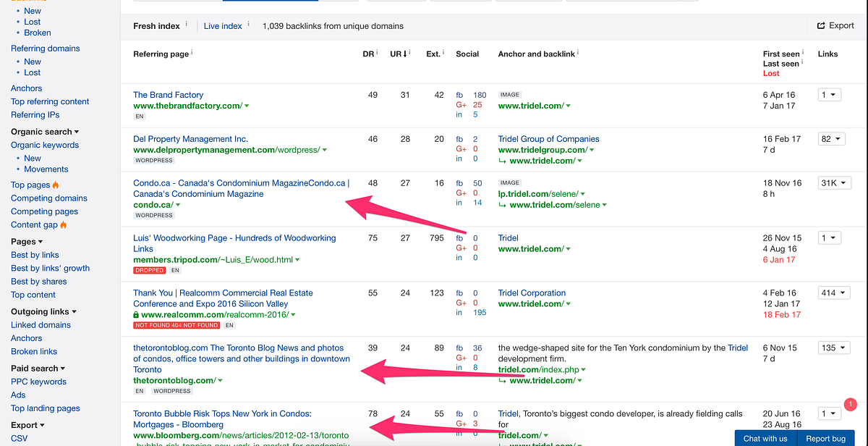Open lp.tridel.com/selene backlink
This screenshot has width=868, height=446.
pos(538,194)
